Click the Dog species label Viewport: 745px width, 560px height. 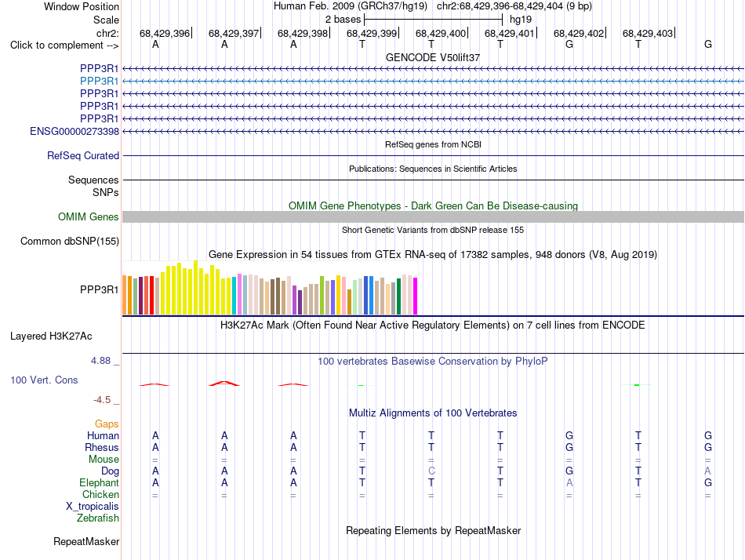110,471
